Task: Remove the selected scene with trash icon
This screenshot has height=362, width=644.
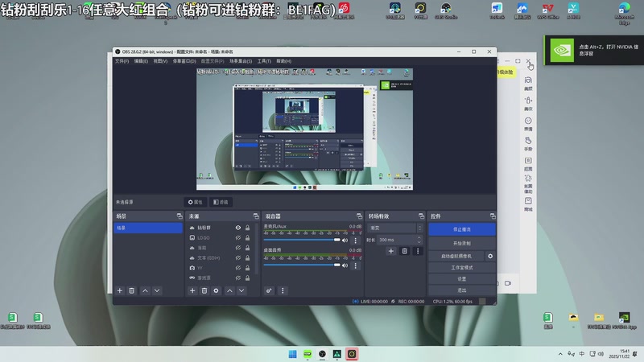Action: click(131, 290)
